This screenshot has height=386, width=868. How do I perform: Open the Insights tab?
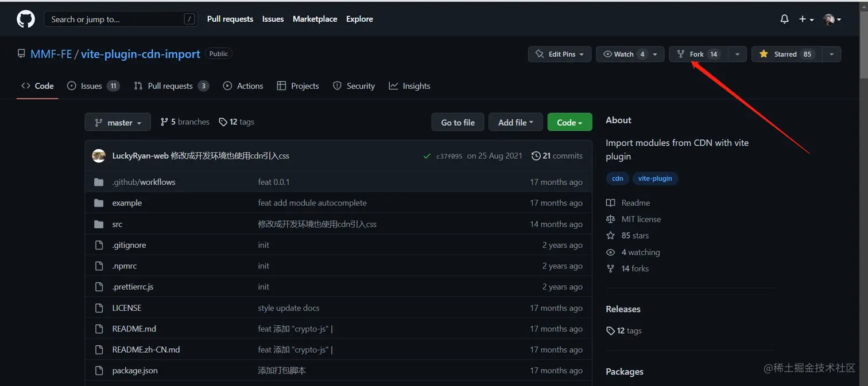[409, 86]
